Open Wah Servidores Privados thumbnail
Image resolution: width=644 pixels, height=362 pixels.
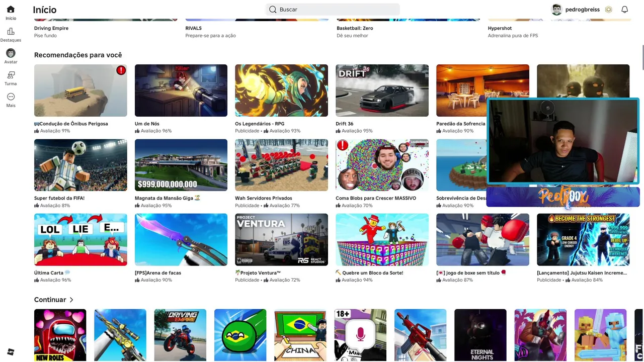pos(281,165)
